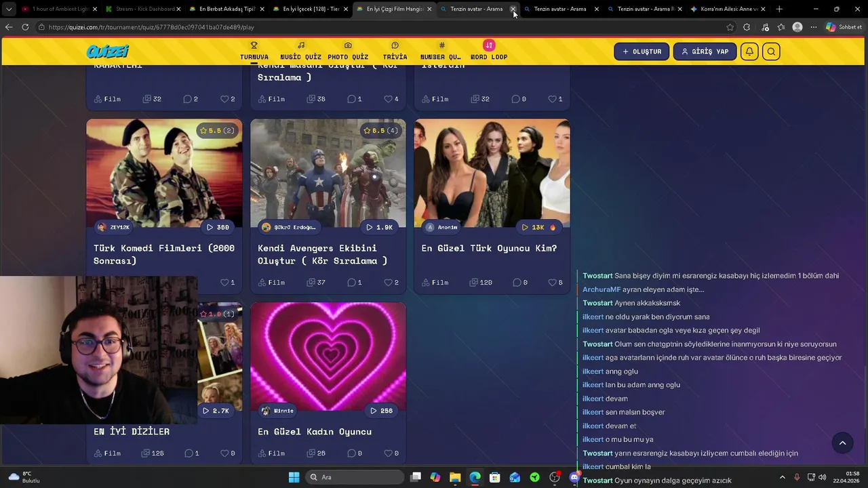Open Microsoft Store from taskbar

tap(495, 477)
